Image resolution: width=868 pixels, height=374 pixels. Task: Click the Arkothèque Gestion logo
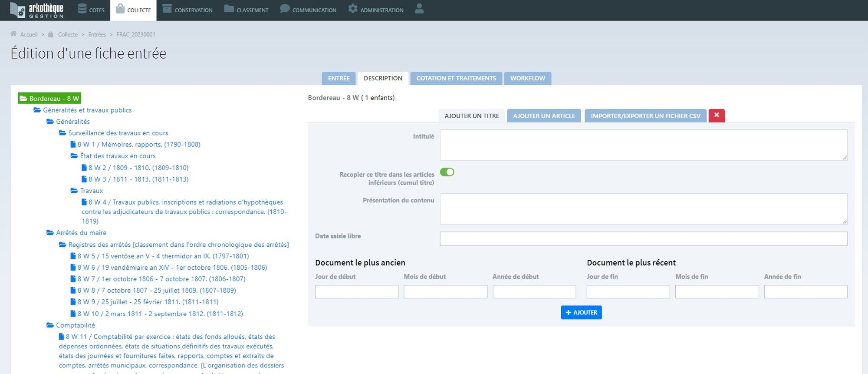pyautogui.click(x=37, y=10)
